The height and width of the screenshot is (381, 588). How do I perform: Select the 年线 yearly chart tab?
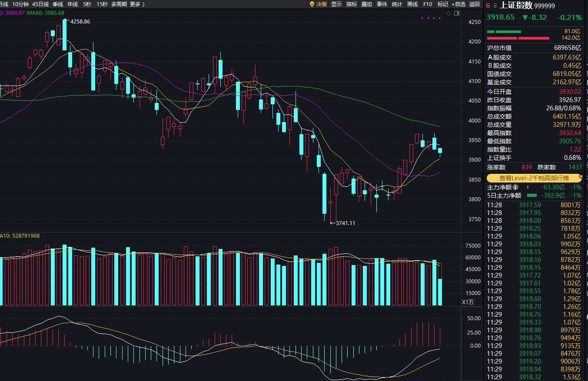coord(73,4)
